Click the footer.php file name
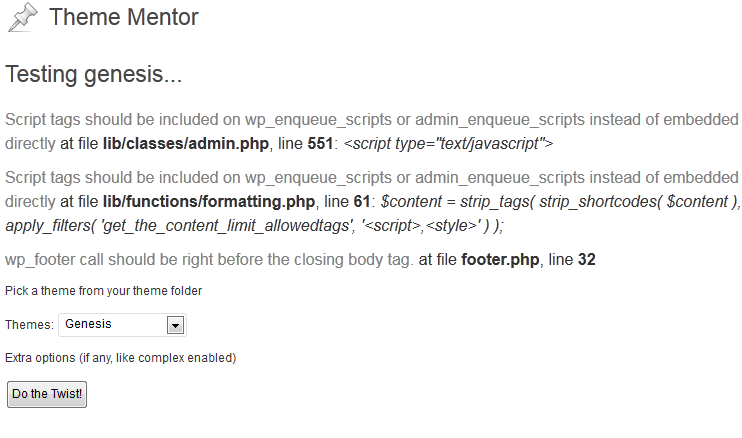This screenshot has height=438, width=742. 500,260
